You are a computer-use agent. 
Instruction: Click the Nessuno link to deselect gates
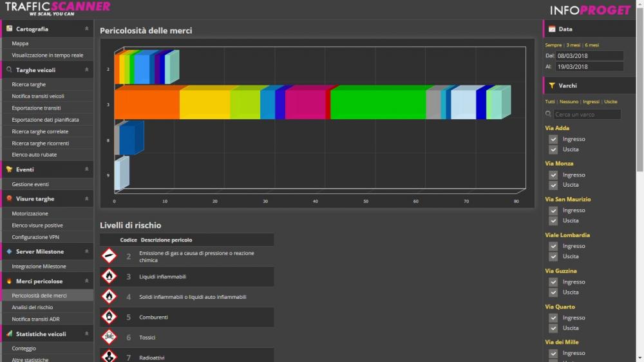pyautogui.click(x=569, y=102)
